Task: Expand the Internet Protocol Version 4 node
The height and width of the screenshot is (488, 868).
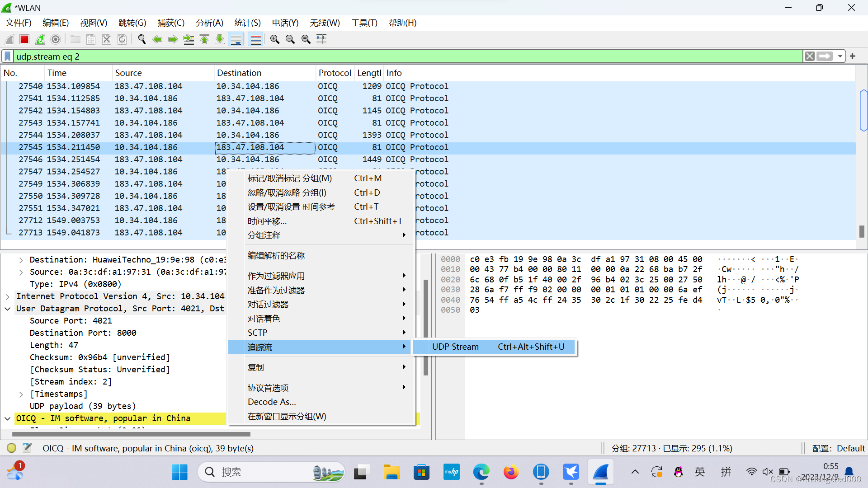Action: 8,296
